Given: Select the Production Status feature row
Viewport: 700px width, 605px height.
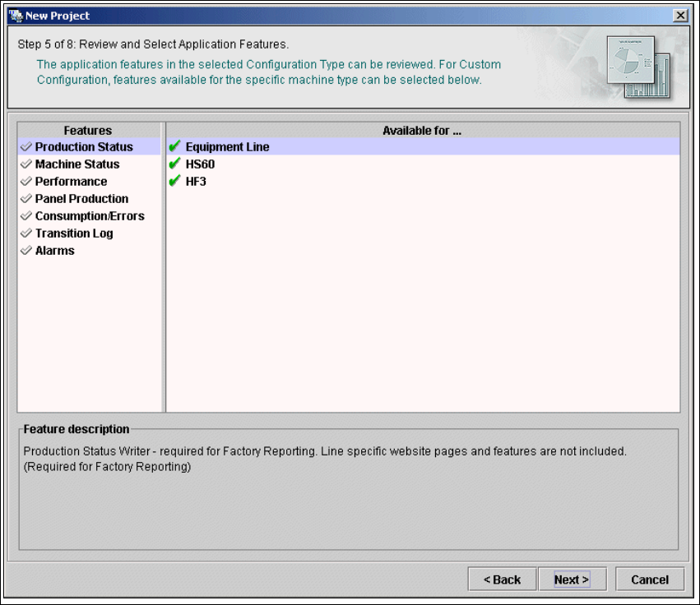Looking at the screenshot, I should click(90, 147).
